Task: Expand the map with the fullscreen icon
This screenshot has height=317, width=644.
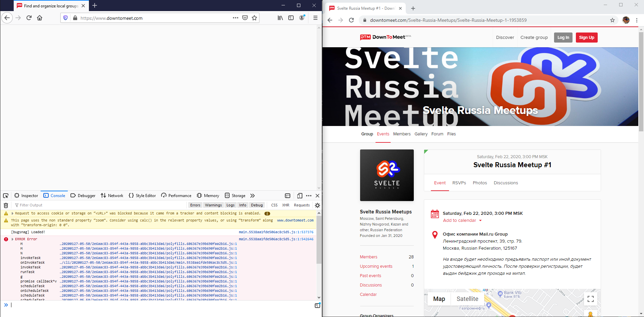Action: (x=591, y=299)
